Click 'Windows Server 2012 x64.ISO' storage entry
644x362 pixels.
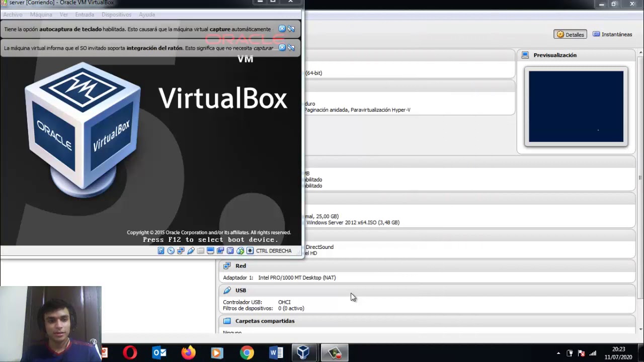[353, 222]
